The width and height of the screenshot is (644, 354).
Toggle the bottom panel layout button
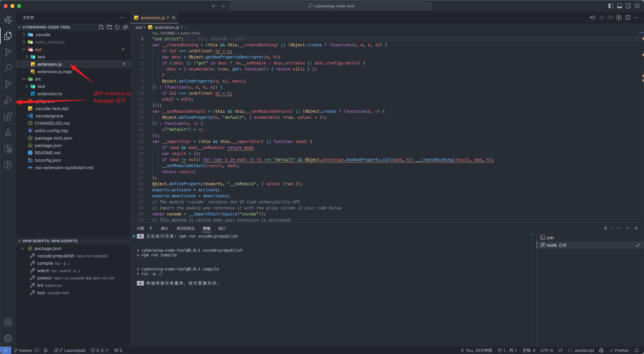(619, 6)
